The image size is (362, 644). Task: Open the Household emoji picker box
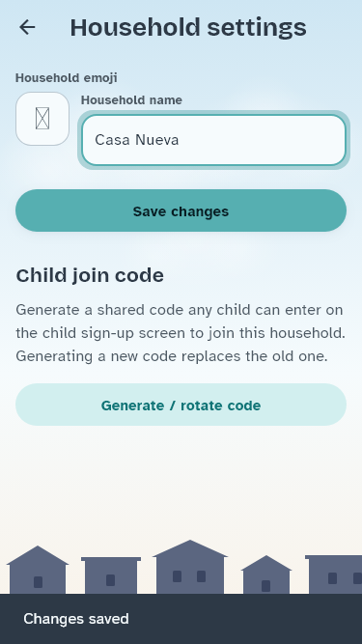tap(42, 119)
